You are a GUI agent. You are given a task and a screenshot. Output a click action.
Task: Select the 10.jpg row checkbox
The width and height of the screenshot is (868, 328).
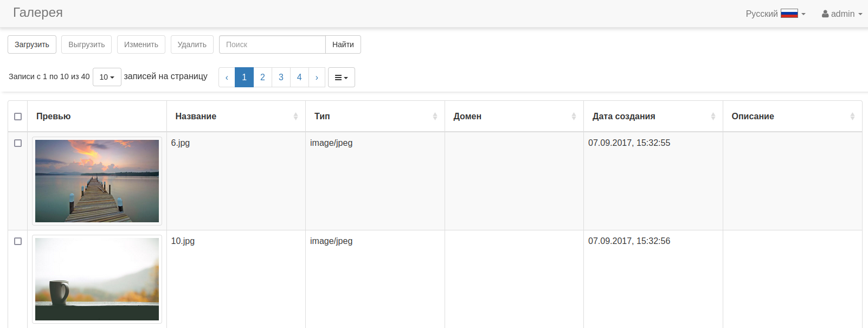click(18, 241)
